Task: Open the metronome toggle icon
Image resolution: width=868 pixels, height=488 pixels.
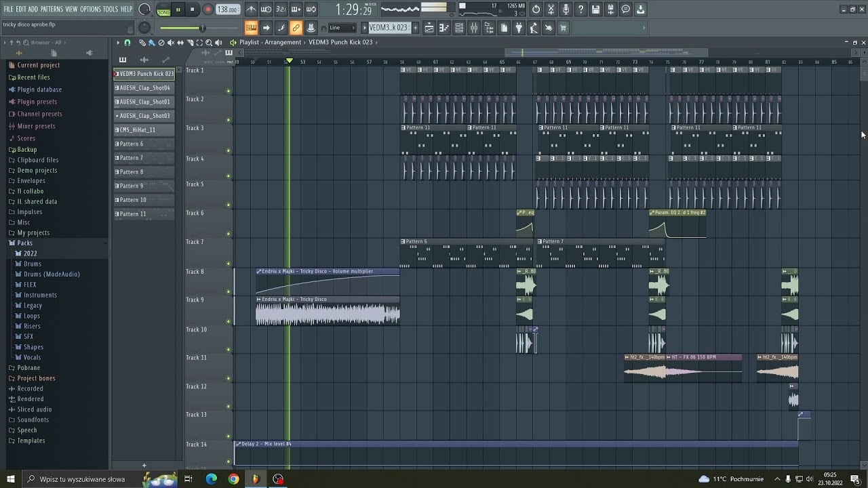Action: tap(252, 9)
